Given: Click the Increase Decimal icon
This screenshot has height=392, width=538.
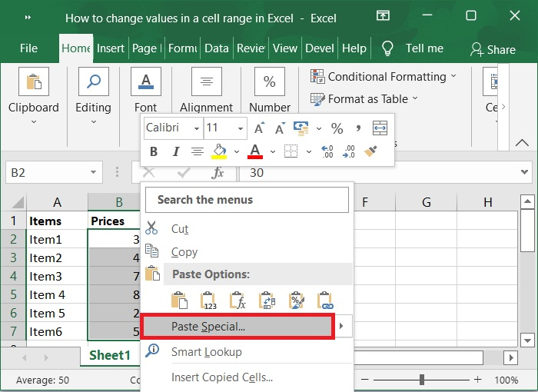Looking at the screenshot, I should tap(327, 151).
